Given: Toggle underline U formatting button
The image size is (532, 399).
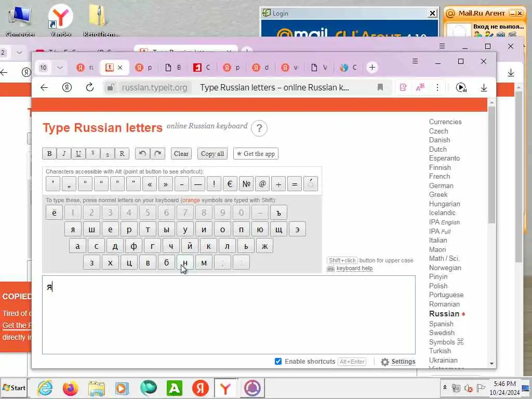Looking at the screenshot, I should tap(78, 154).
